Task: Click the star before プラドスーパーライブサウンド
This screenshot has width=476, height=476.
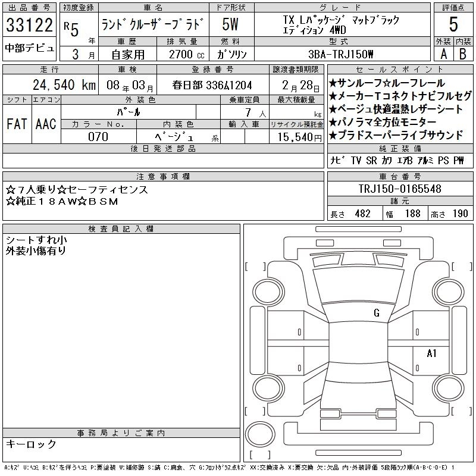Action: tap(333, 136)
